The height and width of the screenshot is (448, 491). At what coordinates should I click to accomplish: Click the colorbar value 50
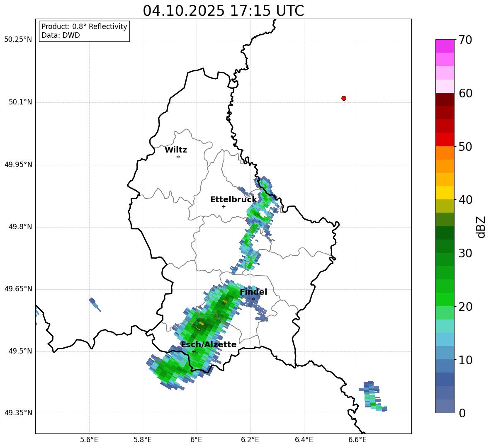coord(465,146)
